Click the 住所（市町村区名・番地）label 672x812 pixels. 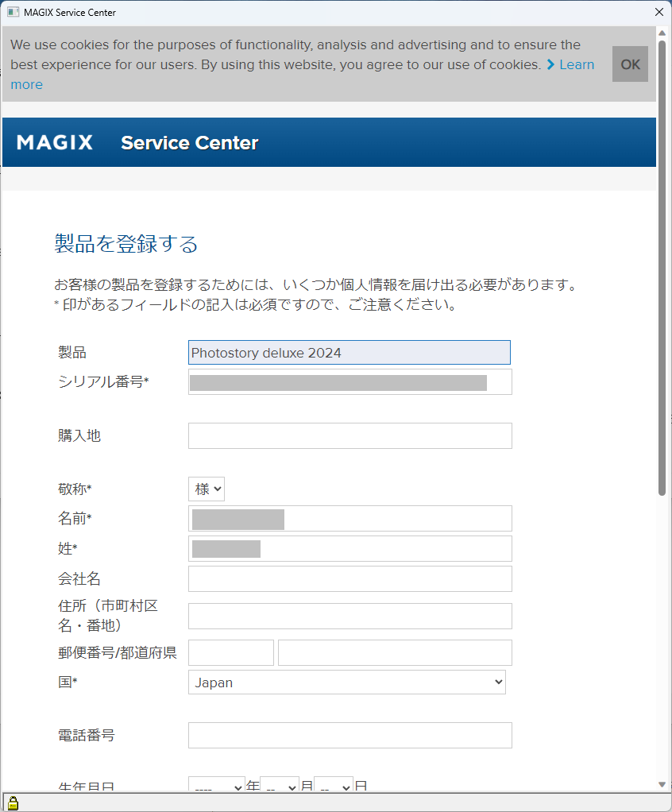(108, 616)
